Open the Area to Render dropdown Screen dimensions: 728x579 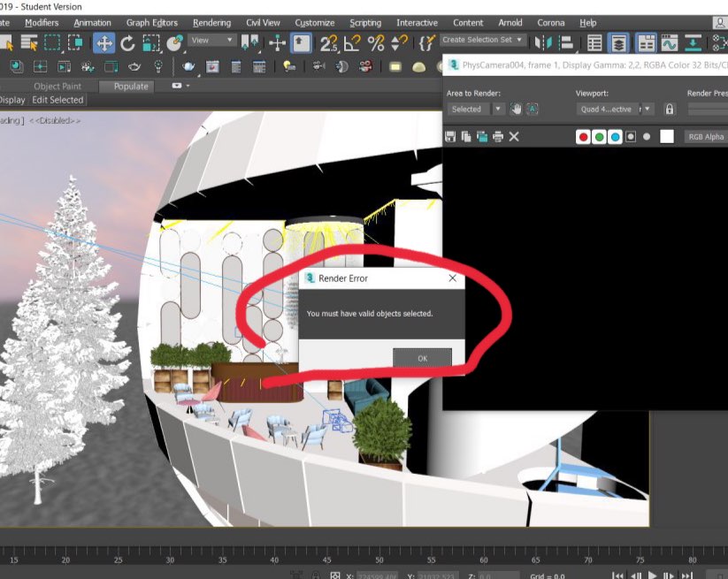coord(475,110)
